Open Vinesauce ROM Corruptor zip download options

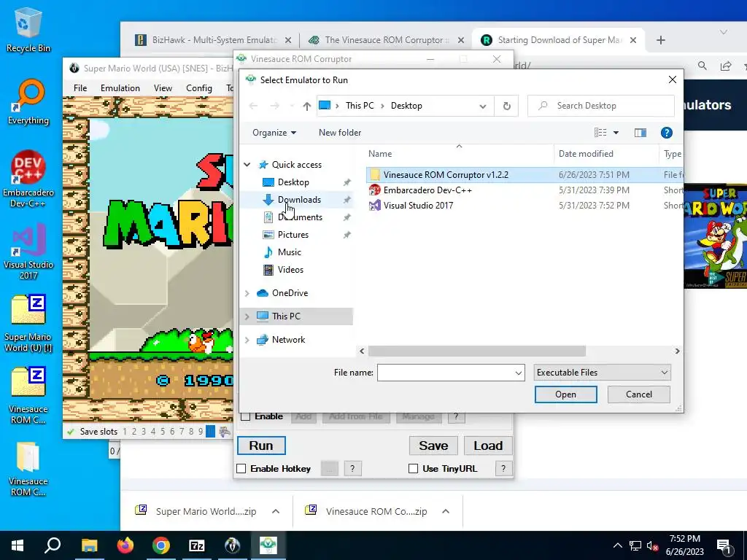446,511
